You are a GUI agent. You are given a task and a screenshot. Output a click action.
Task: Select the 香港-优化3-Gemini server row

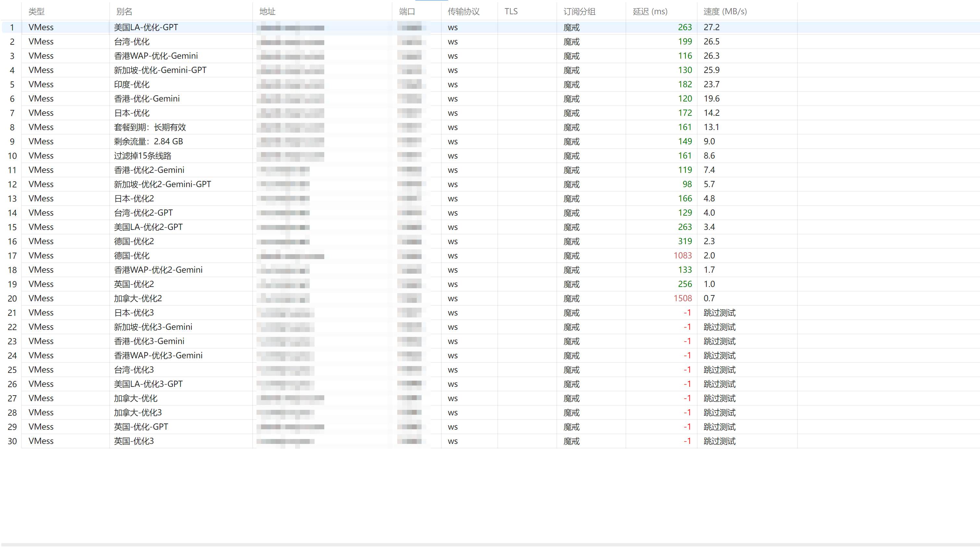490,341
